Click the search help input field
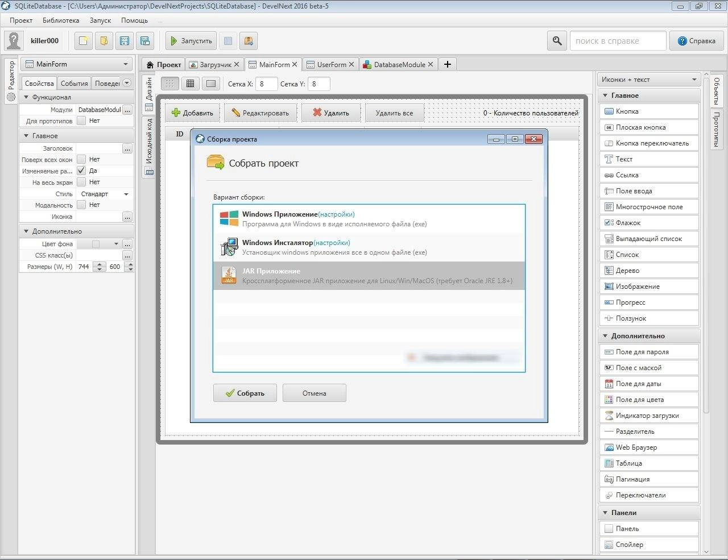 618,41
